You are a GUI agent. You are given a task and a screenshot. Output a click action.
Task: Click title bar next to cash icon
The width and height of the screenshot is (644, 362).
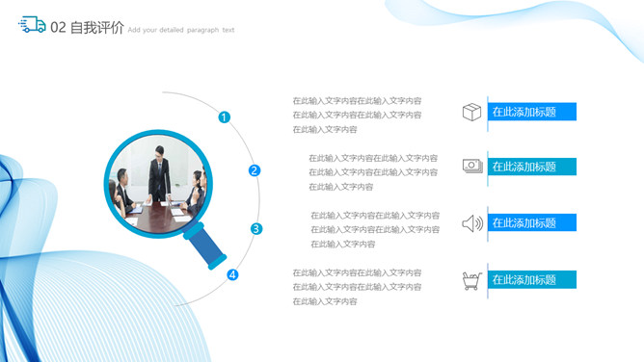[x=532, y=167]
